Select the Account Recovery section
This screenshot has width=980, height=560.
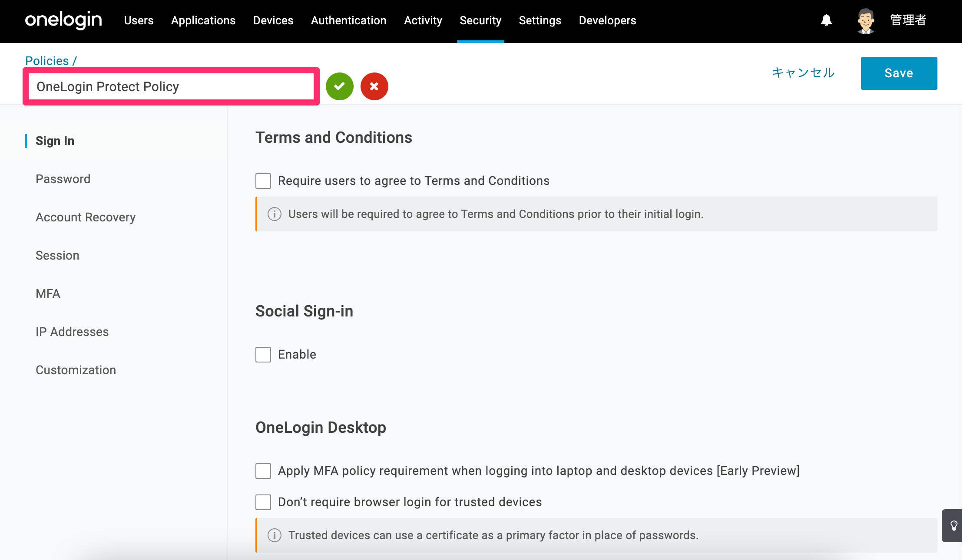tap(86, 217)
